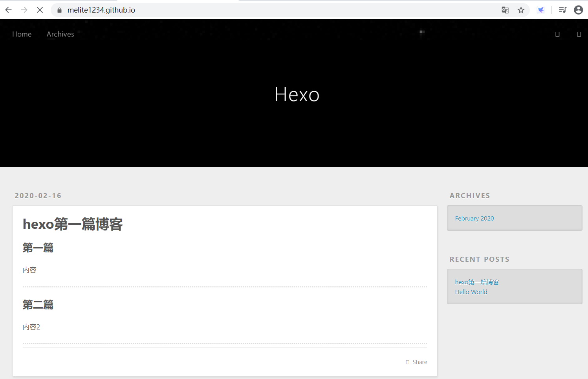This screenshot has height=379, width=588.
Task: Bookmark this page with the star
Action: pos(521,10)
